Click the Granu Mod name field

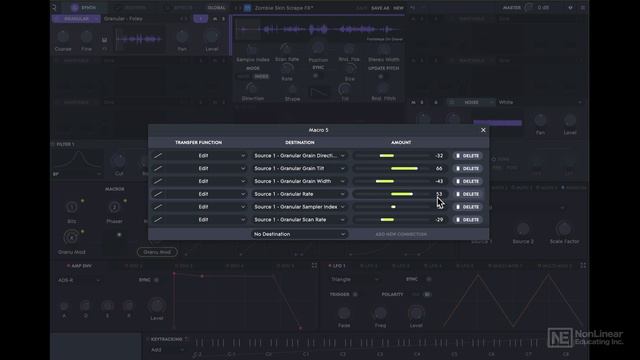(157, 252)
